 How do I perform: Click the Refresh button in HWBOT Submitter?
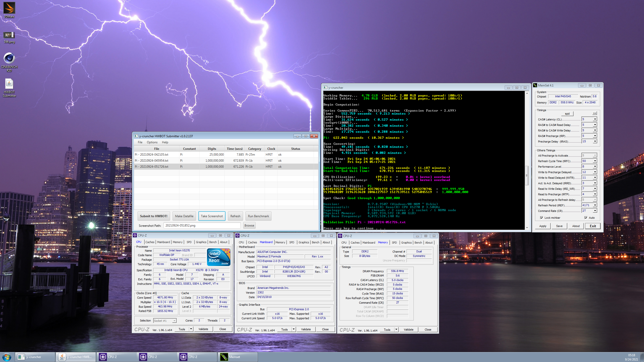235,216
